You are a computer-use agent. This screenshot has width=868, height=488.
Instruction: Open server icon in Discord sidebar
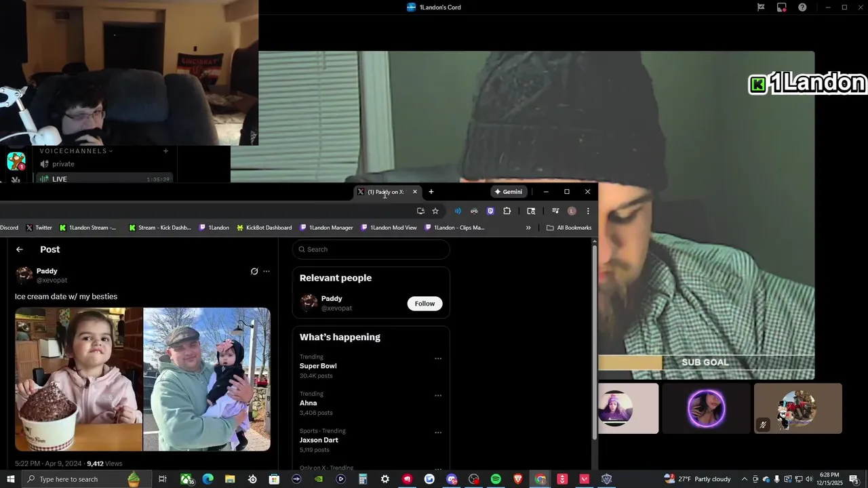click(x=16, y=161)
